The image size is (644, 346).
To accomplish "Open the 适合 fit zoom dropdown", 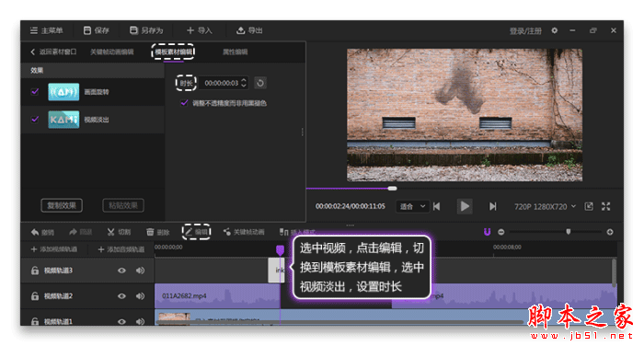I will [412, 206].
